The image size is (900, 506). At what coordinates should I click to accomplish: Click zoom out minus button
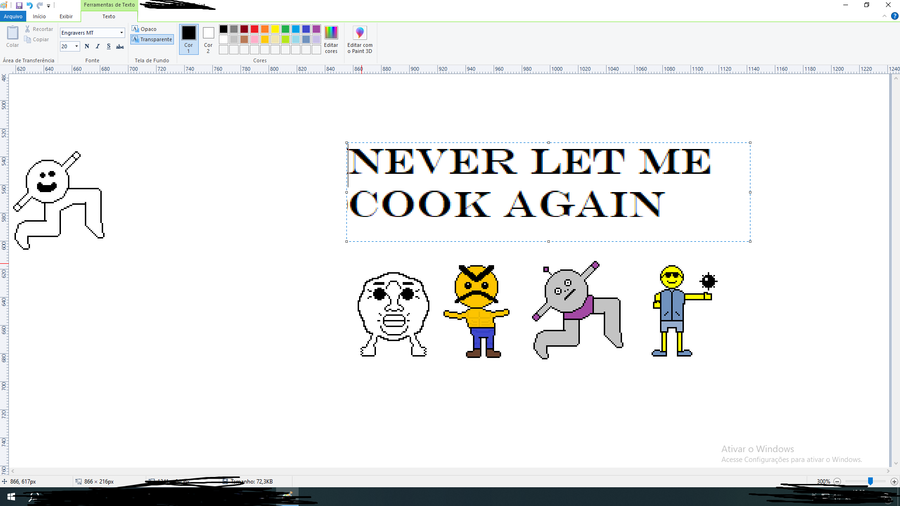837,481
